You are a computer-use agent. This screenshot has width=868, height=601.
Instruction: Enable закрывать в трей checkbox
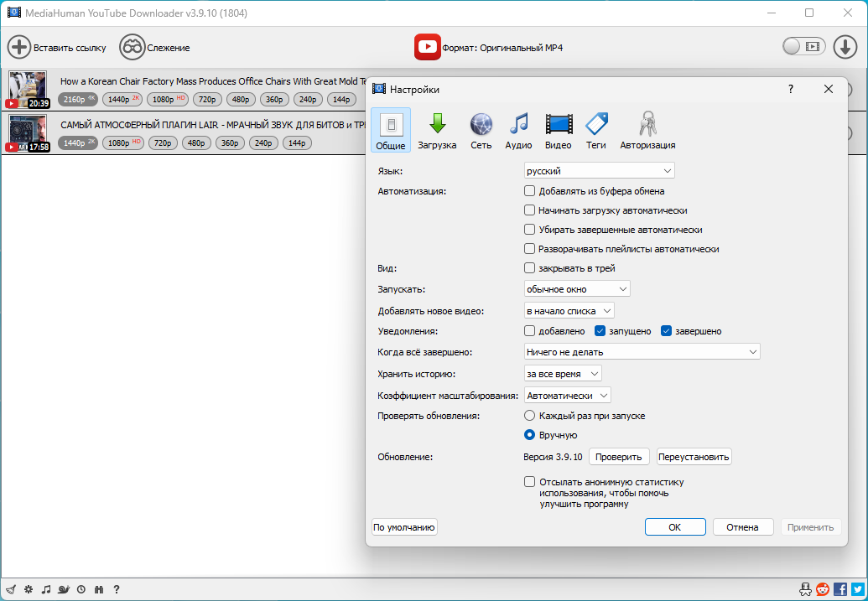click(x=530, y=268)
